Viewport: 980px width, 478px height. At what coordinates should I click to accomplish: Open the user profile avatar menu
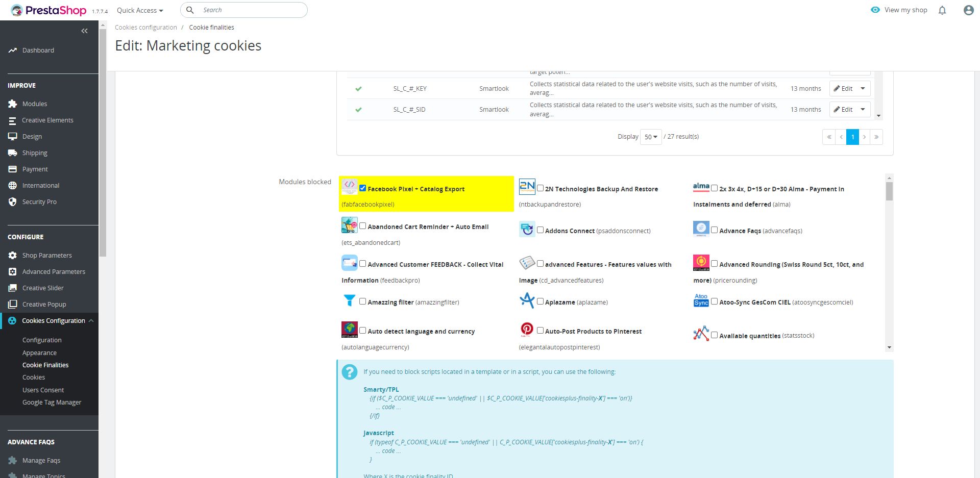[x=968, y=10]
